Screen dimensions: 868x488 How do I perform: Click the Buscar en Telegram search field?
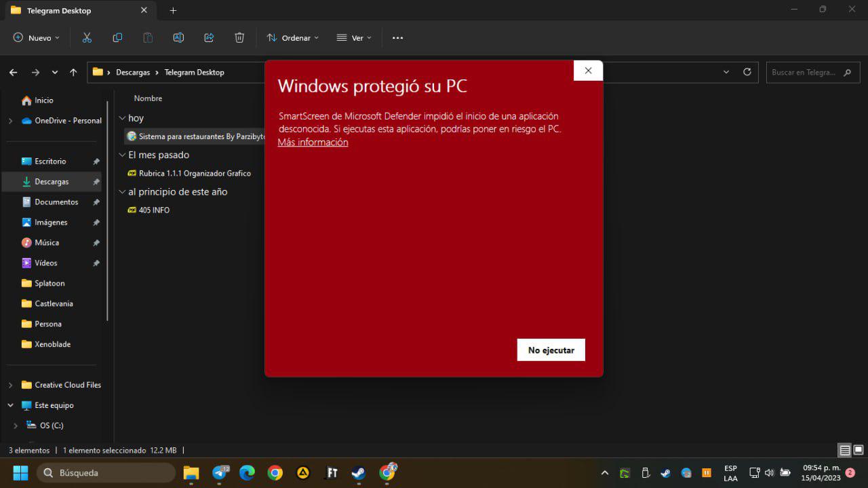[x=804, y=73]
